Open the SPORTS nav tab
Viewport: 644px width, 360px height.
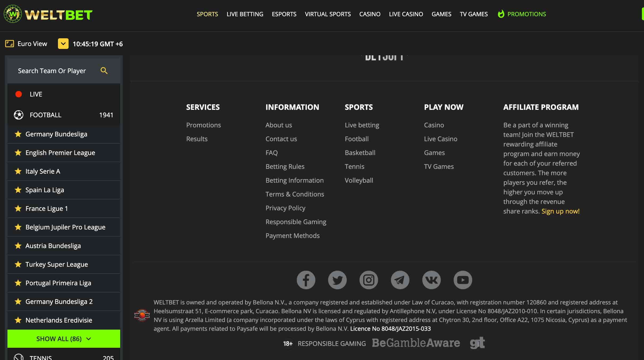coord(207,14)
